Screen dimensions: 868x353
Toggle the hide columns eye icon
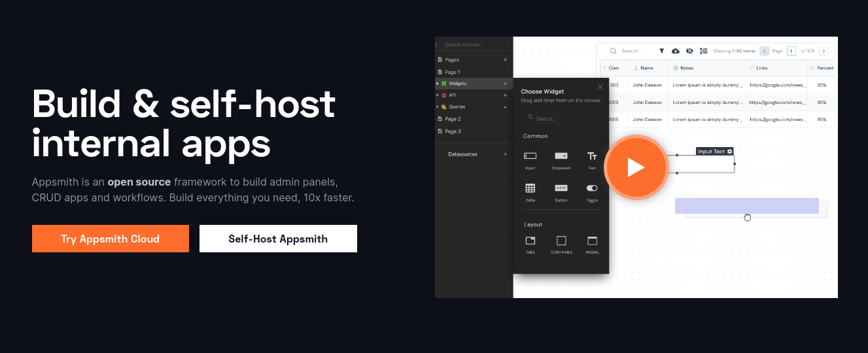[x=689, y=51]
